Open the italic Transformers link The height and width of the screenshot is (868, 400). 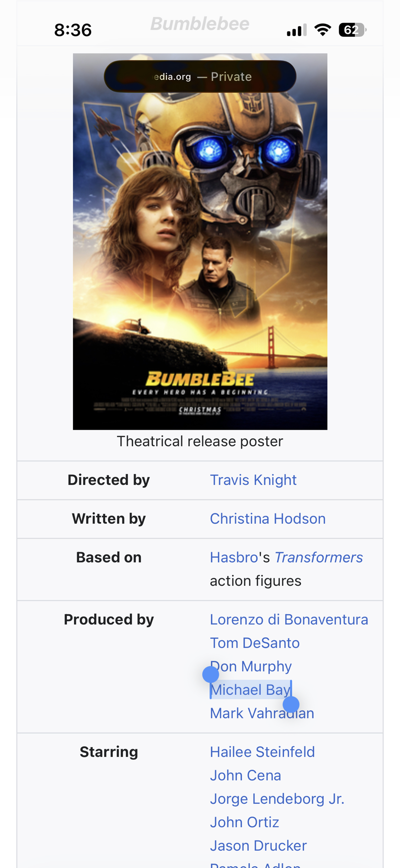coord(319,557)
